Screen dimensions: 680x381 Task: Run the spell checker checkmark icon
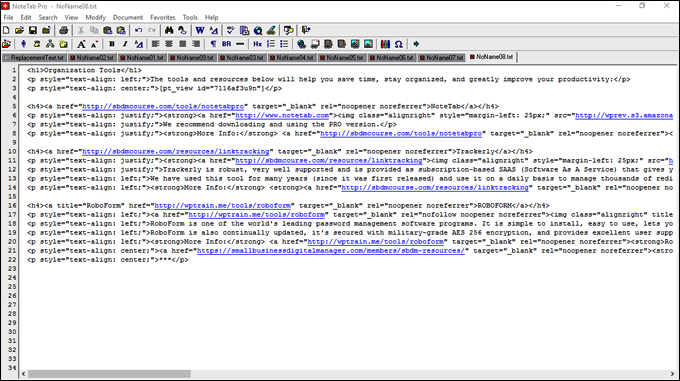tap(231, 30)
